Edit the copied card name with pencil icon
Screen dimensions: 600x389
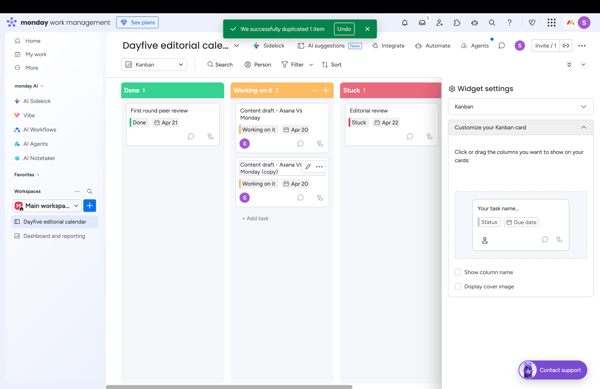point(308,167)
